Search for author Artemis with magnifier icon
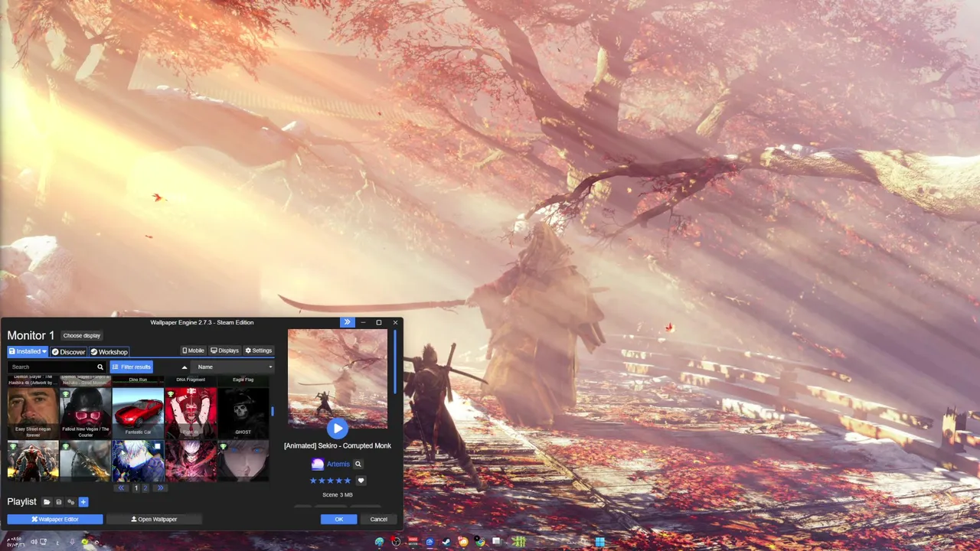This screenshot has width=980, height=551. [358, 464]
